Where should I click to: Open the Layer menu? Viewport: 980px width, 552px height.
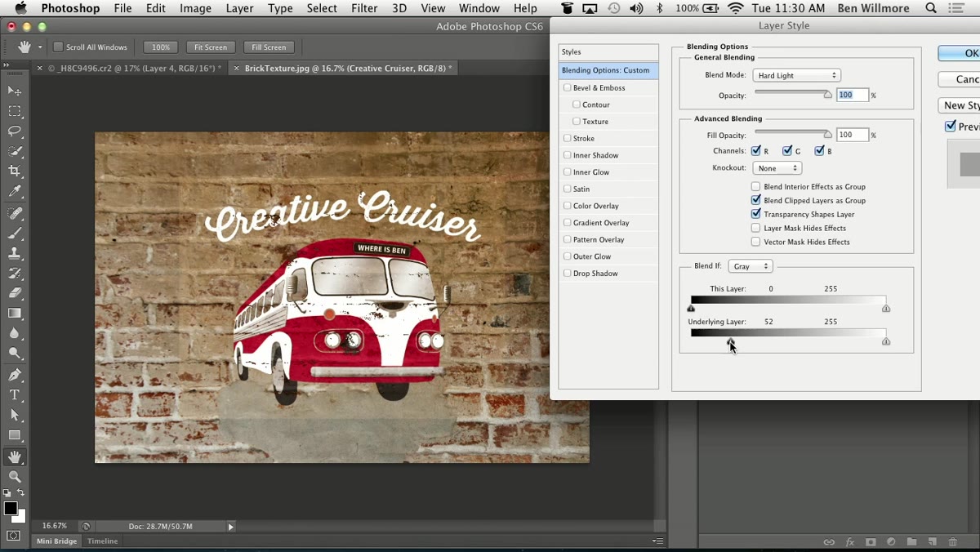pos(239,8)
